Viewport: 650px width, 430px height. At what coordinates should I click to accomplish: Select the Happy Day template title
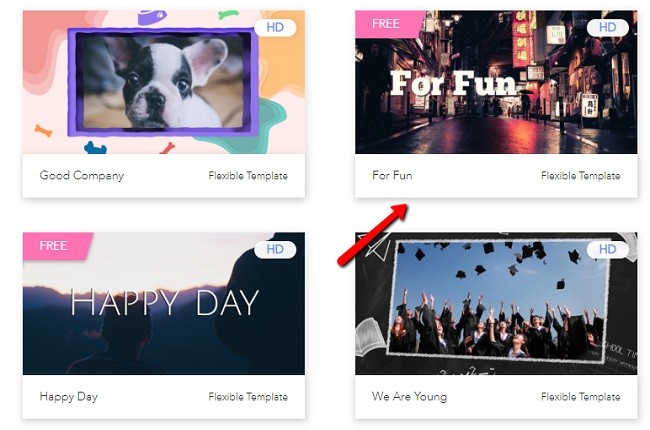click(69, 397)
